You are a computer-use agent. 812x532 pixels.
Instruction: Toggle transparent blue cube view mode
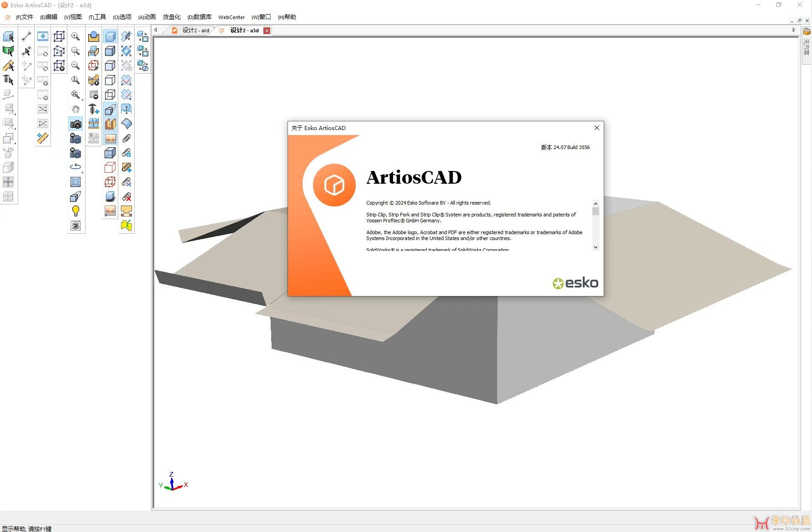110,153
